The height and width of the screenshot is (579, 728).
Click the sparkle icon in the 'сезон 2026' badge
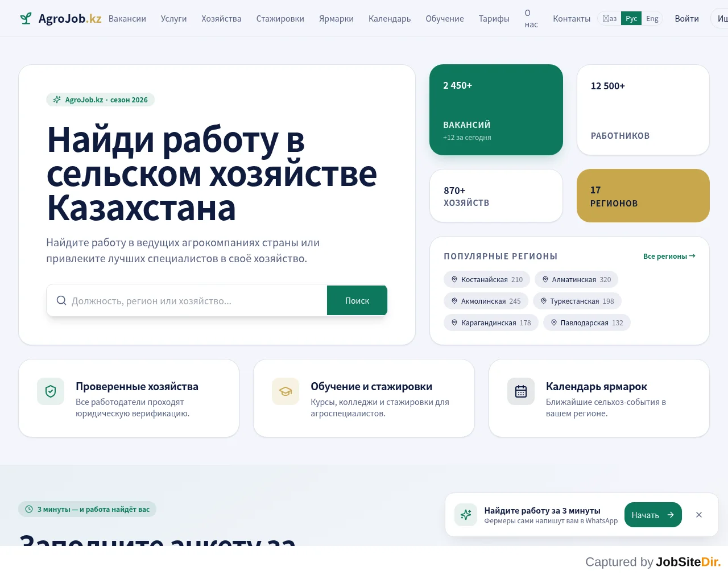[x=57, y=100]
